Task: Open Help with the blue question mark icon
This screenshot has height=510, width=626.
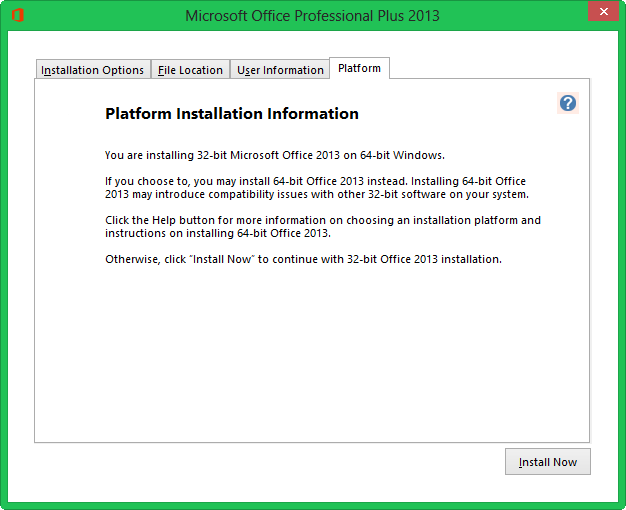Action: 568,103
